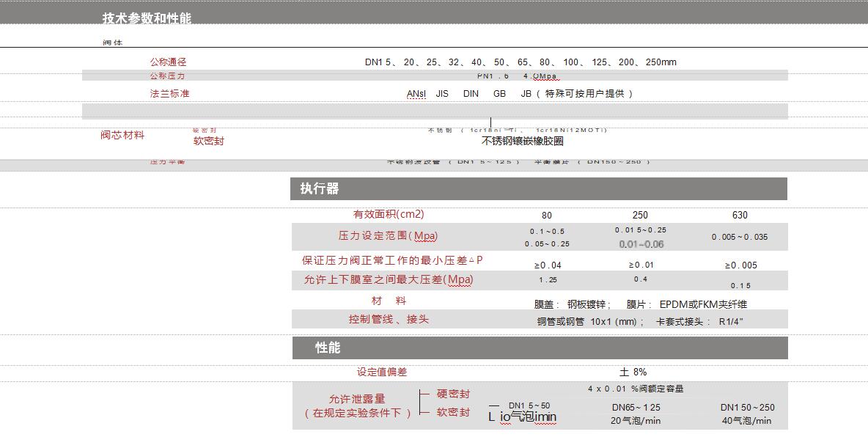The image size is (868, 437).
Task: Click the 执行器 section header
Action: click(x=320, y=188)
